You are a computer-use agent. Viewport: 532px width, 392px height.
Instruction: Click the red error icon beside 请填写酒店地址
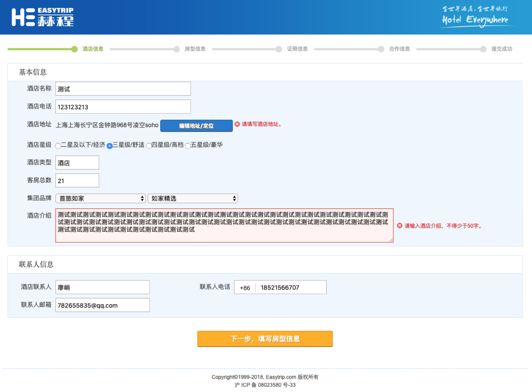pyautogui.click(x=237, y=124)
